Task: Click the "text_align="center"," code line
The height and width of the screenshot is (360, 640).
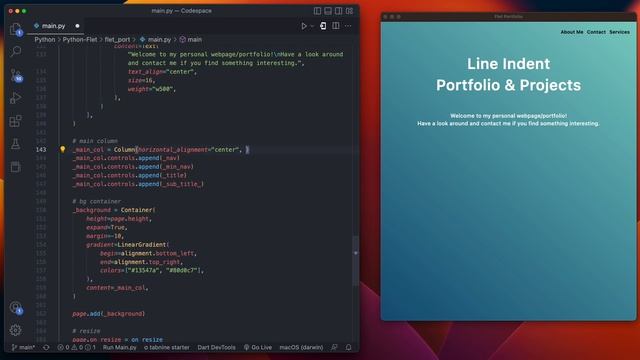Action: (x=162, y=71)
